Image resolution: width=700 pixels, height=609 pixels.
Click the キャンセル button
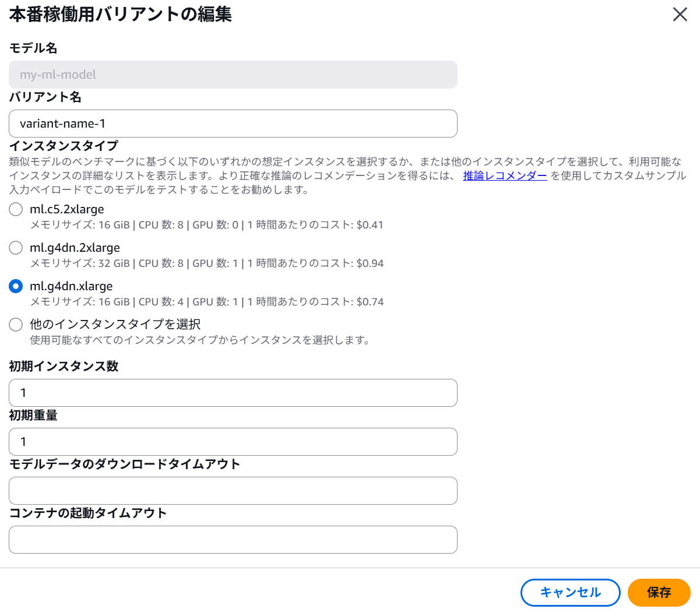click(570, 592)
